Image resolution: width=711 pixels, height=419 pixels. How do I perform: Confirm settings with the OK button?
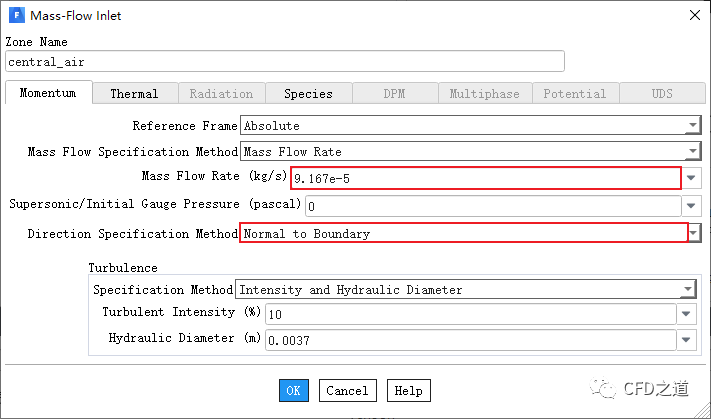293,391
